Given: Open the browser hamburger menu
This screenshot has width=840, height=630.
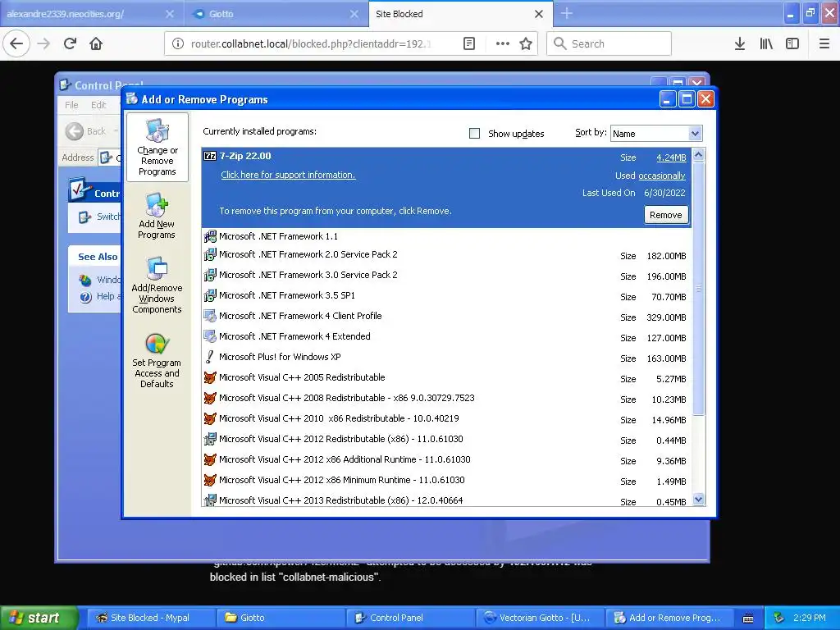Looking at the screenshot, I should pos(824,44).
